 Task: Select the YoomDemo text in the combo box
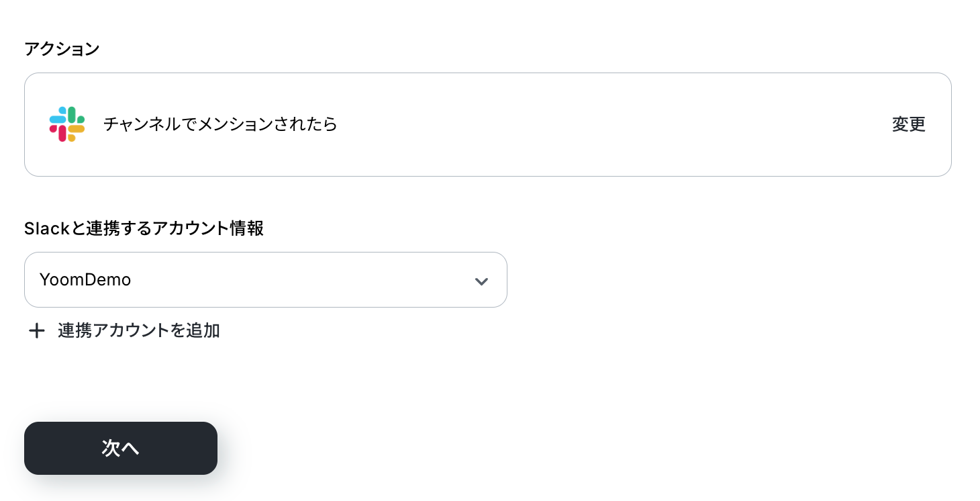85,280
